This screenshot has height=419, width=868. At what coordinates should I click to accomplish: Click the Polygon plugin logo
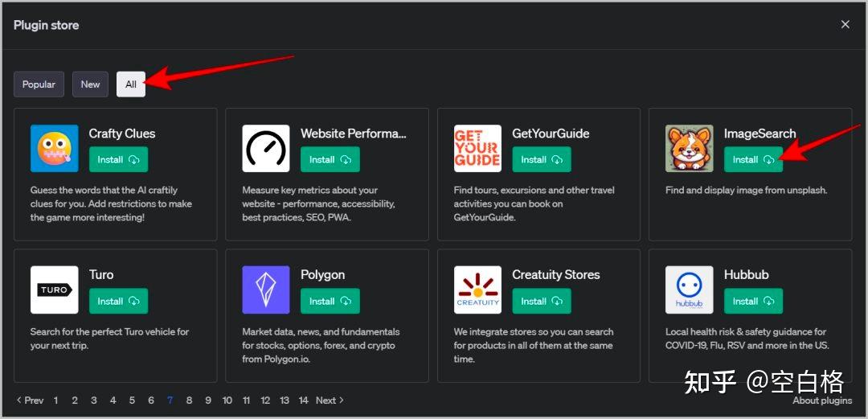(266, 290)
